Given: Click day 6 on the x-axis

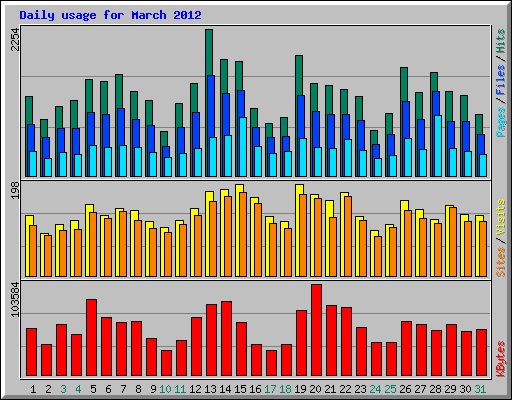Looking at the screenshot, I should coord(108,389).
